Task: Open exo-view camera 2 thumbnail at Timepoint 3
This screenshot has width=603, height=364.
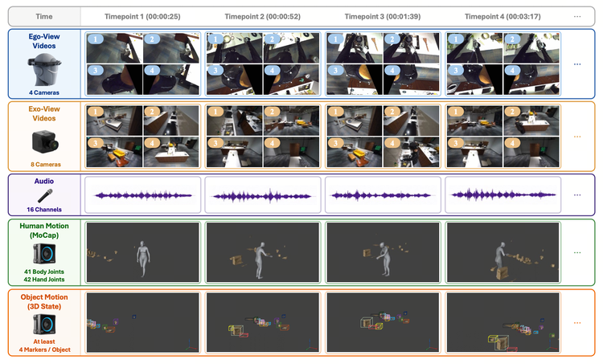Action: pos(411,121)
